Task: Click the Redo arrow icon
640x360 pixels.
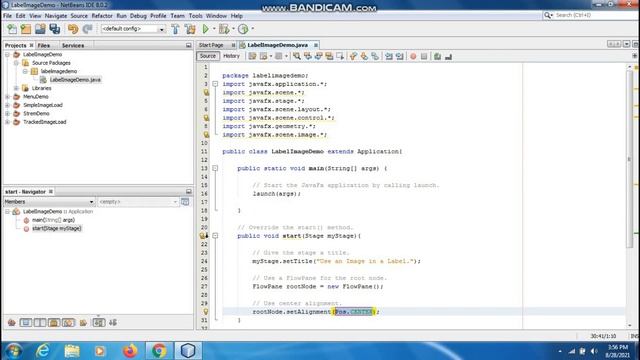Action: pyautogui.click(x=87, y=29)
